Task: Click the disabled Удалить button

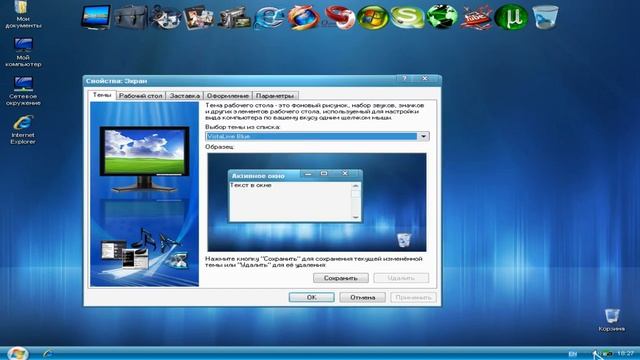Action: click(401, 278)
